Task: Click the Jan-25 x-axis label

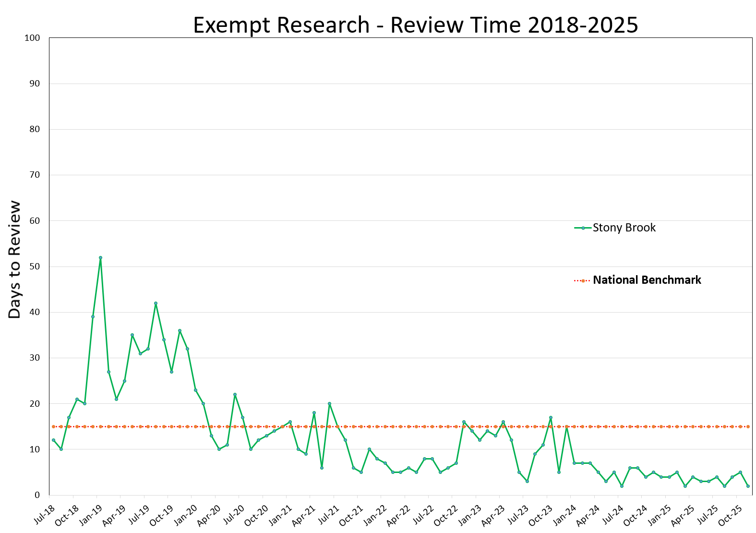Action: [660, 515]
